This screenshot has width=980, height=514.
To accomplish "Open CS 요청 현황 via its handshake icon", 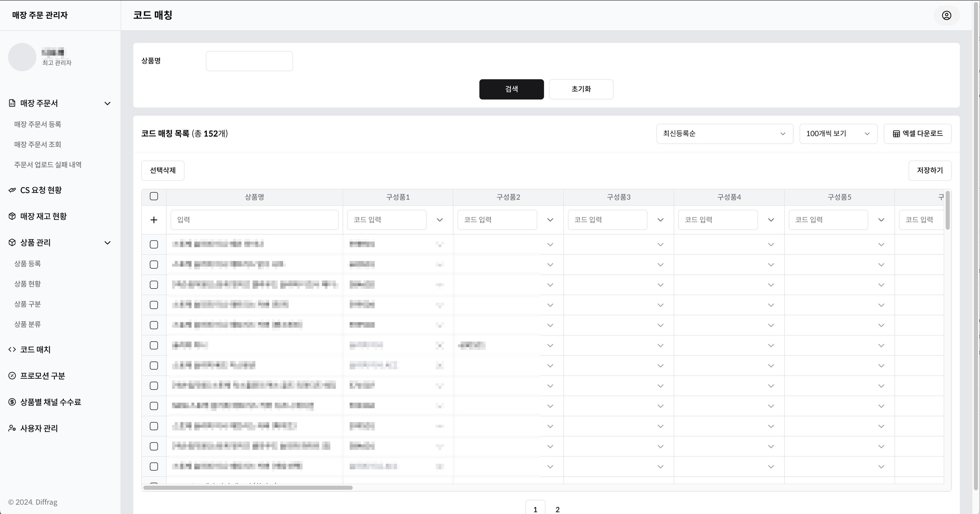I will (12, 190).
